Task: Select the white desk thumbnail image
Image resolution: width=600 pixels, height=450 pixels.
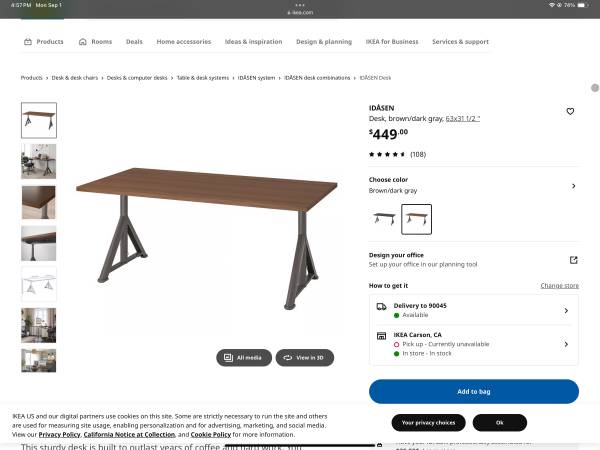Action: (x=39, y=284)
